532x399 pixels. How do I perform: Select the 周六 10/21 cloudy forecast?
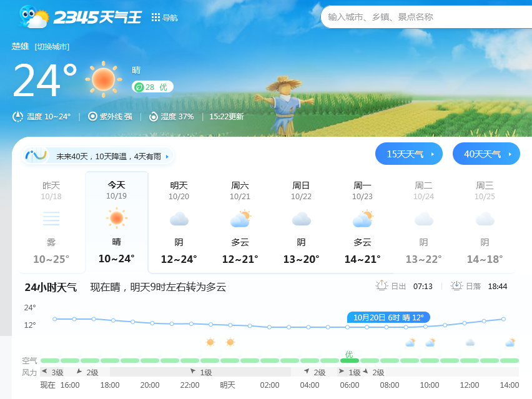[240, 222]
